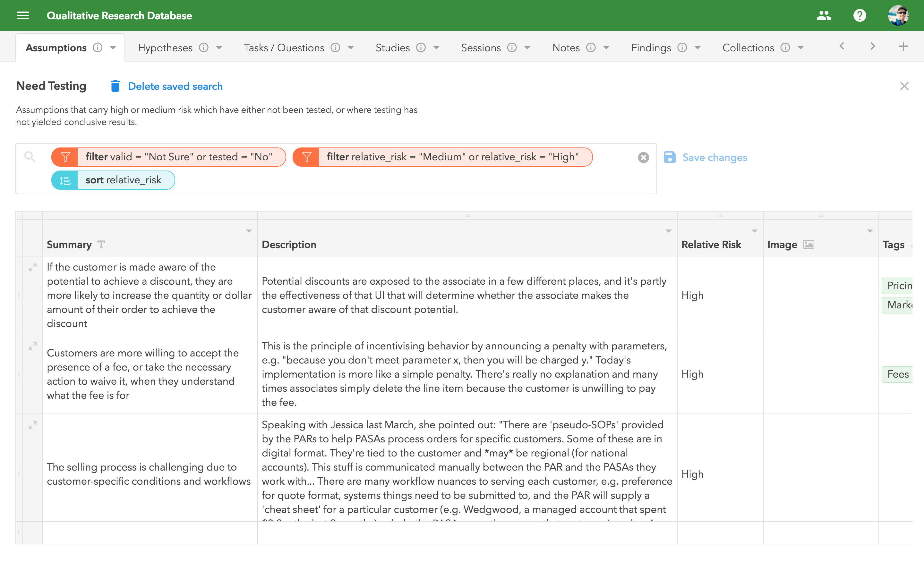Open the Hypotheses tab dropdown arrow
The height and width of the screenshot is (577, 924).
tap(218, 48)
